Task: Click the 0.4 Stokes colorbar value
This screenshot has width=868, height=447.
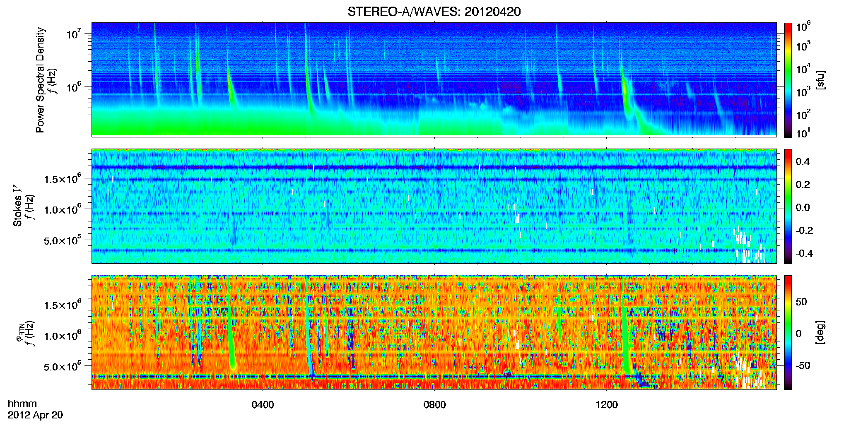Action: pyautogui.click(x=803, y=162)
